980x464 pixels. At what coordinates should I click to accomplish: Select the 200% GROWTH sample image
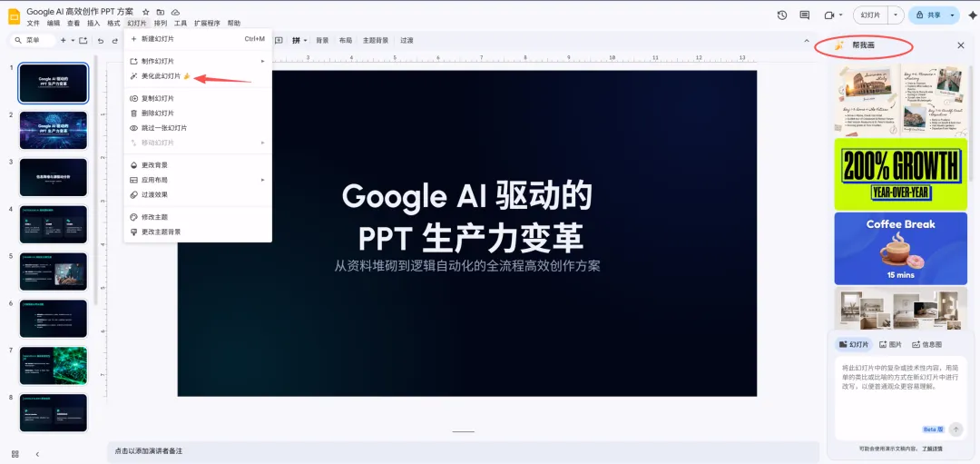[x=901, y=174]
